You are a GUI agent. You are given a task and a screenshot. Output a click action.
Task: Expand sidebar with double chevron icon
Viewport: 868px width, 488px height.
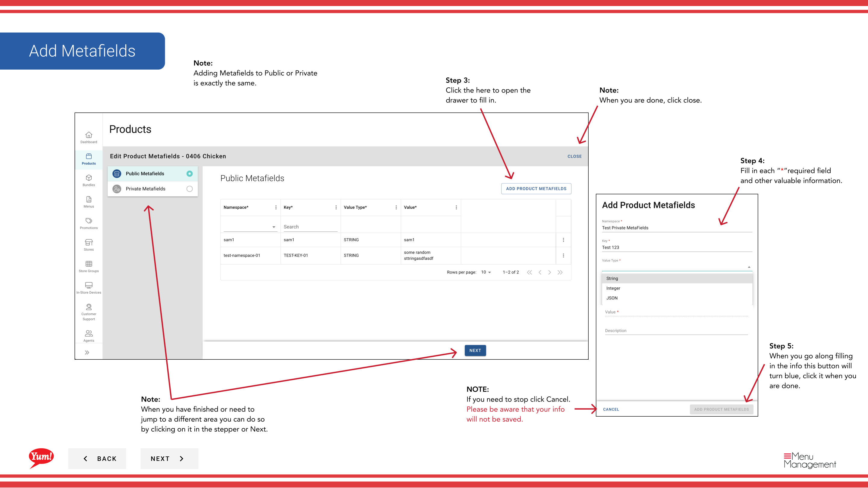(87, 353)
